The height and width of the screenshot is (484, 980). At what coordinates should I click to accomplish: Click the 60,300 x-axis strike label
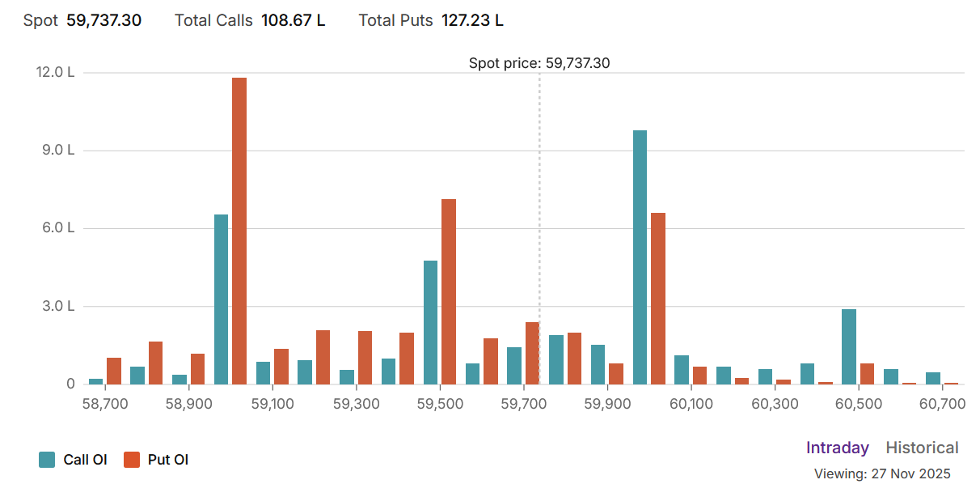click(x=775, y=402)
